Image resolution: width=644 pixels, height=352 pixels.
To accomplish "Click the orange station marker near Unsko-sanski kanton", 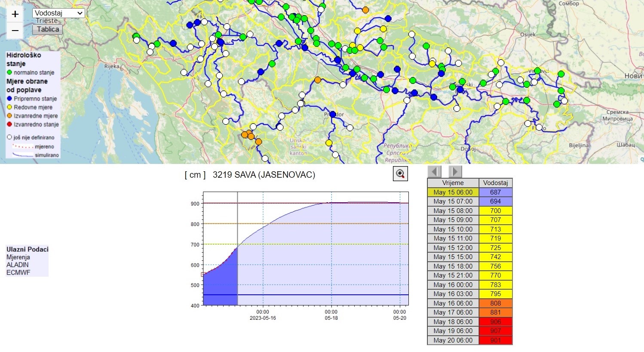I will (258, 142).
